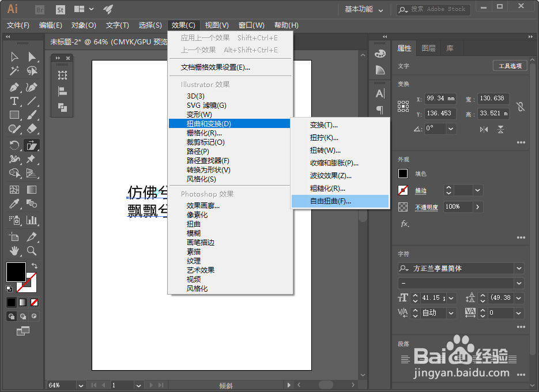Open the rotation angle dropdown in Transform
The width and height of the screenshot is (539, 392).
[x=450, y=129]
